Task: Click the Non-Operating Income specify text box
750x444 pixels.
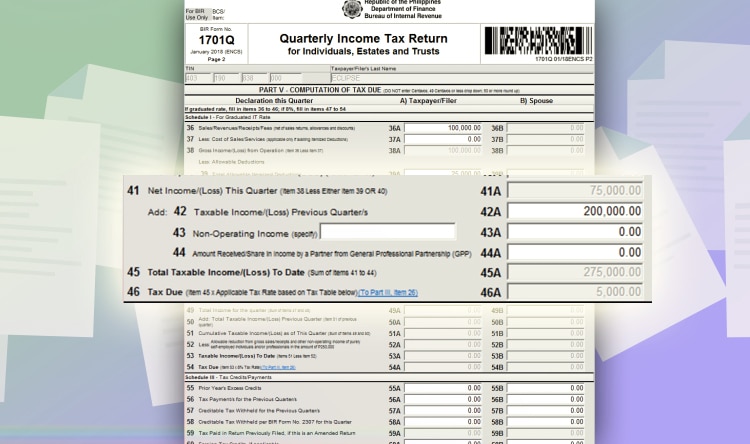Action: click(387, 232)
